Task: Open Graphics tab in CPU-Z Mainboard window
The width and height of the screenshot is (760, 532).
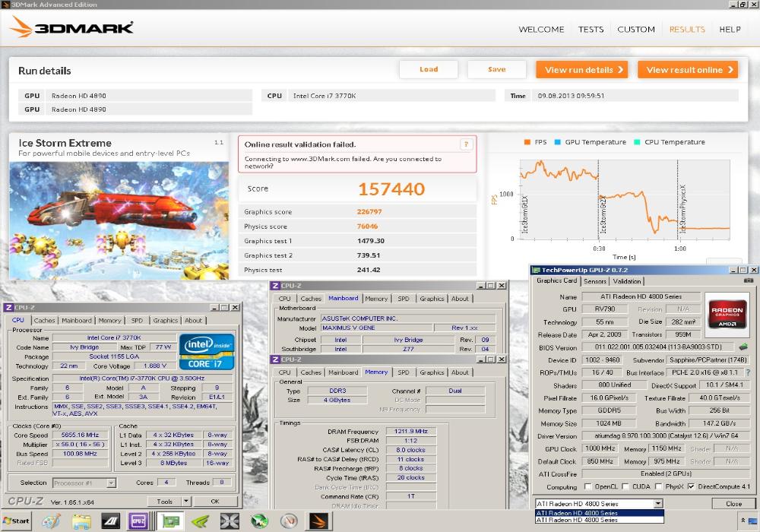Action: click(432, 299)
